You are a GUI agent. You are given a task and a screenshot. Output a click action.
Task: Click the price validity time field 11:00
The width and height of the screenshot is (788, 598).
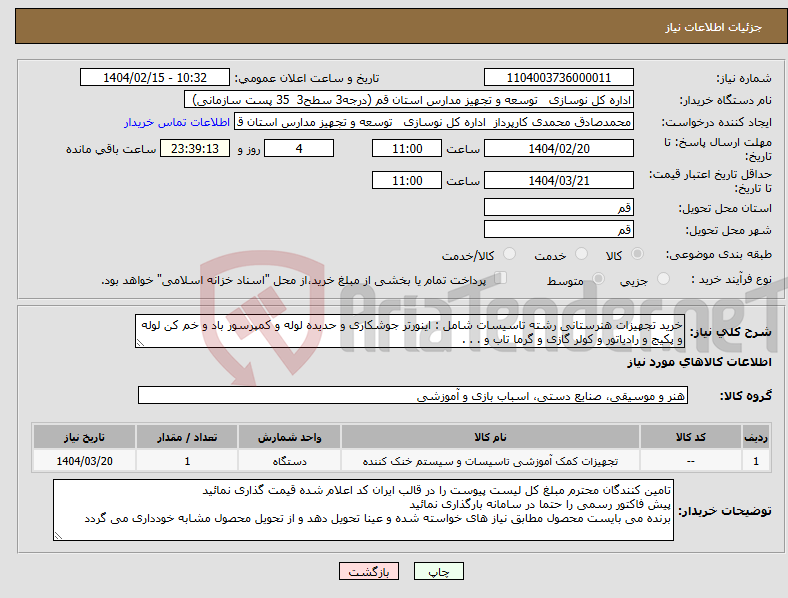(407, 180)
